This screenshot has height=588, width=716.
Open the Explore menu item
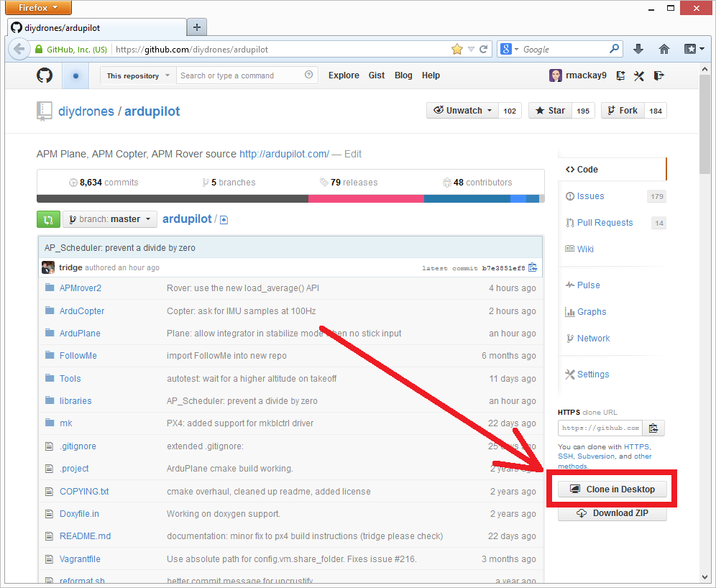[x=344, y=75]
